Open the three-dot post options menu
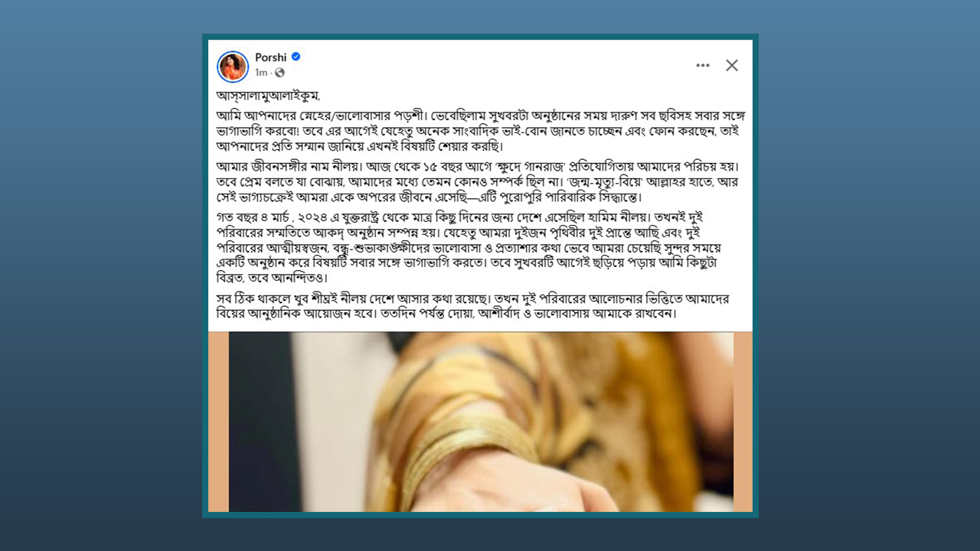Screen dimensions: 980x551 pyautogui.click(x=703, y=66)
